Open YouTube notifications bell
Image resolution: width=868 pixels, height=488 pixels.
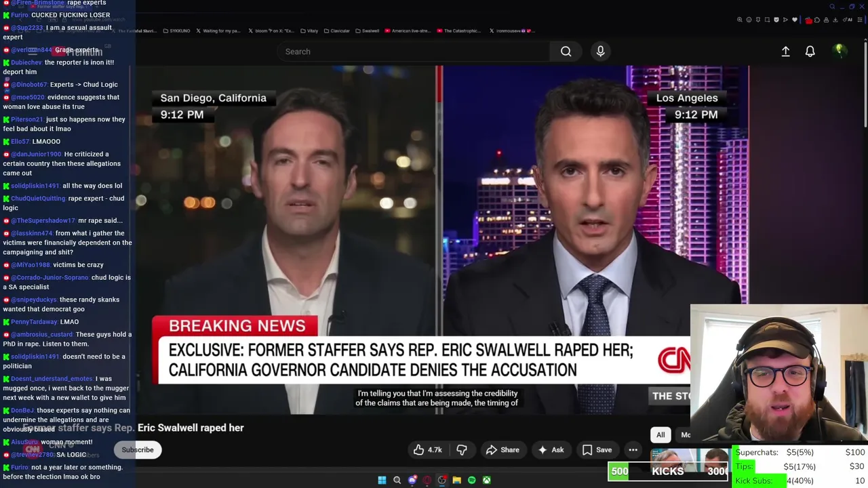coord(810,52)
